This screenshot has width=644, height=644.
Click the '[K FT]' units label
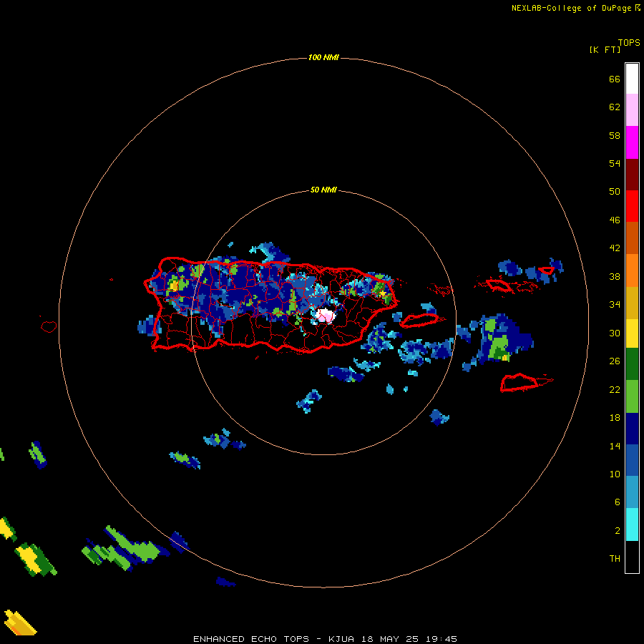pyautogui.click(x=605, y=49)
